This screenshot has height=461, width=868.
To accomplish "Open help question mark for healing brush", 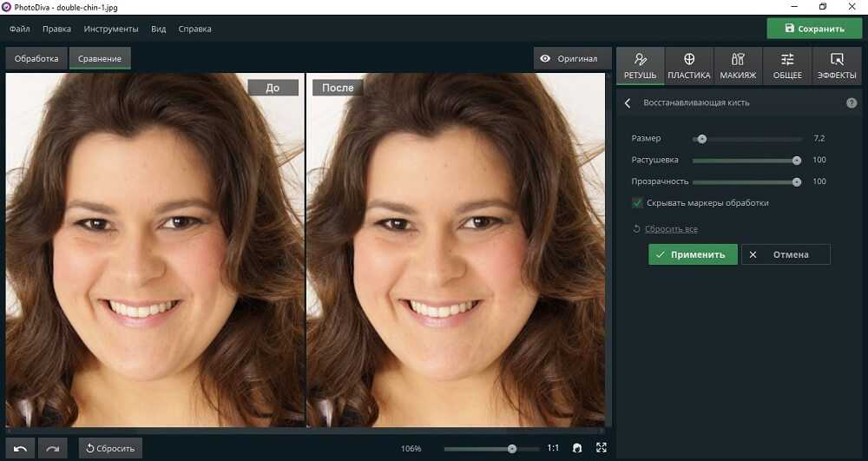I will point(852,102).
